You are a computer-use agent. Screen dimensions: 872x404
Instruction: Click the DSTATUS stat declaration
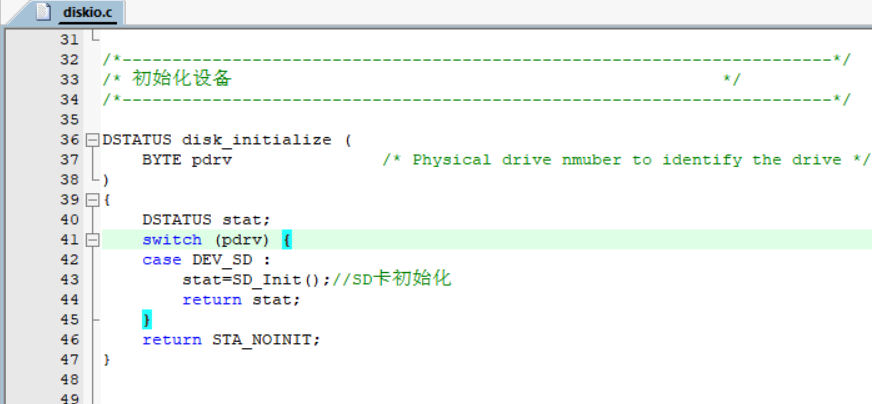click(x=205, y=220)
